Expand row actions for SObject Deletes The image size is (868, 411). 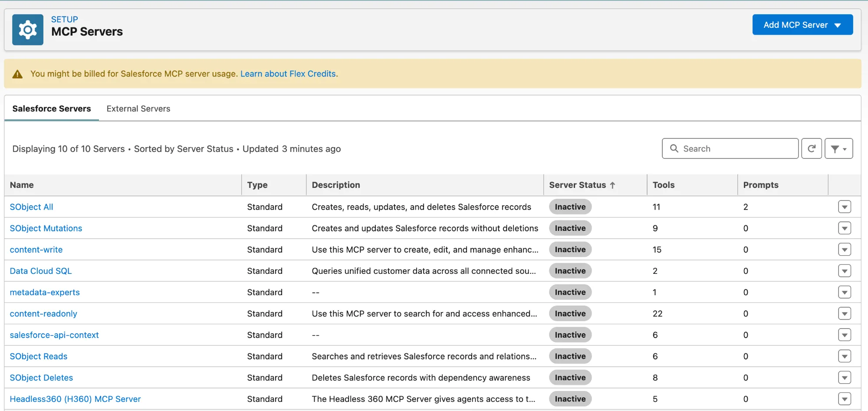pyautogui.click(x=844, y=378)
